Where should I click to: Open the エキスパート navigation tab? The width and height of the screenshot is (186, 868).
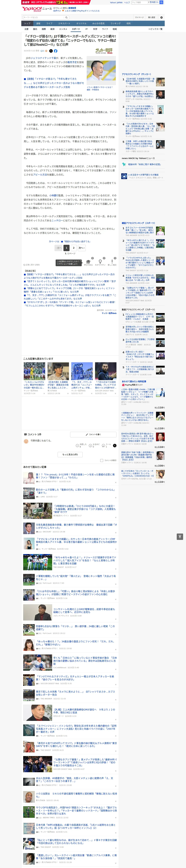(x=64, y=24)
